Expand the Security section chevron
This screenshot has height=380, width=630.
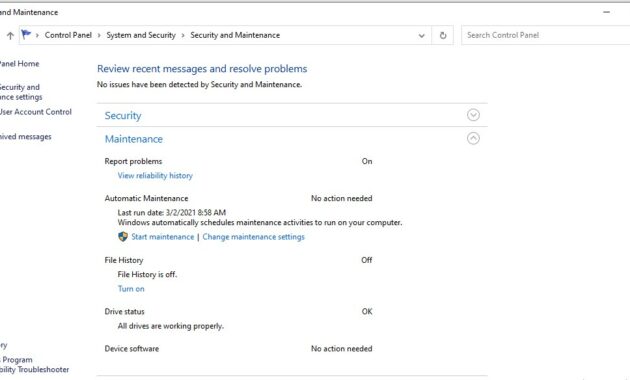473,115
